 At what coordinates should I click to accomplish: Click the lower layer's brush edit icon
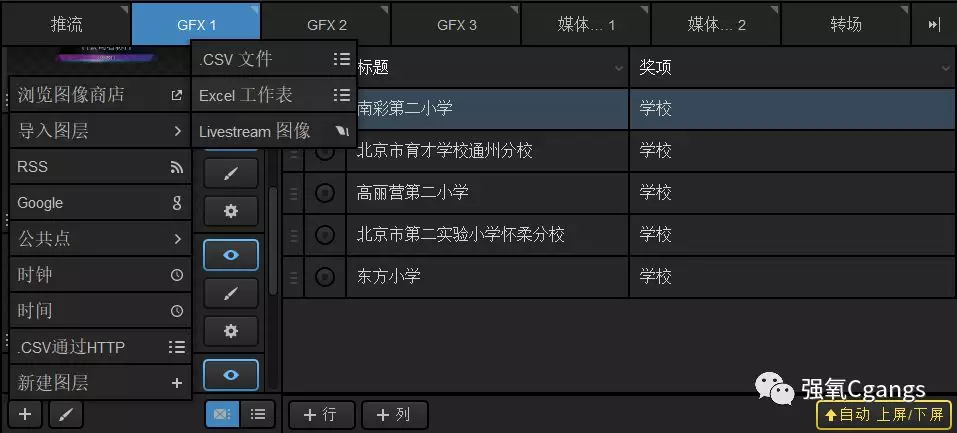point(231,293)
